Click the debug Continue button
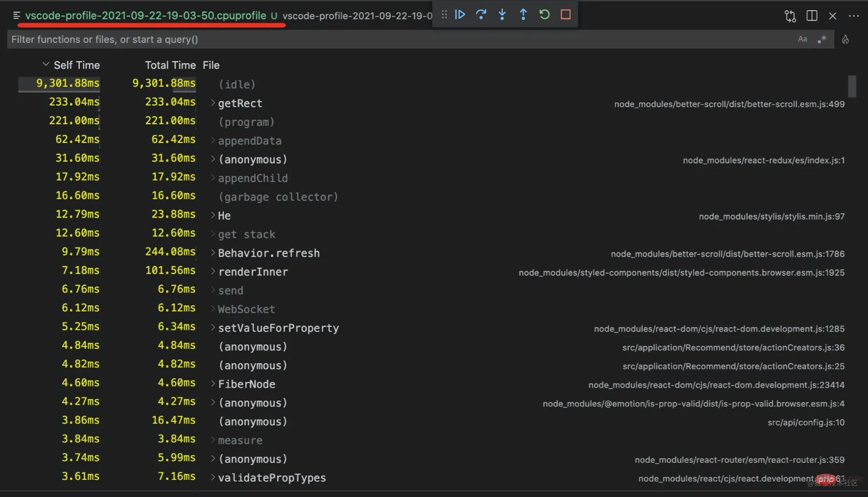This screenshot has height=497, width=868. [x=460, y=14]
